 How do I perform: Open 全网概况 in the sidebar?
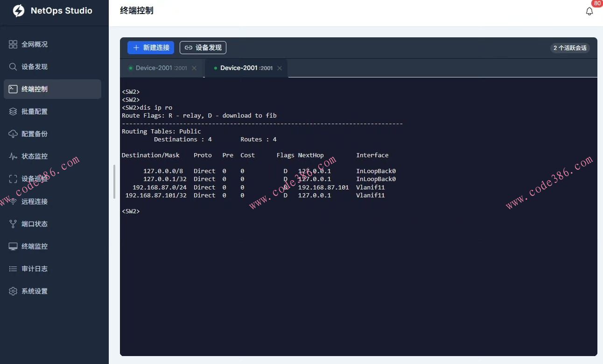coord(52,44)
